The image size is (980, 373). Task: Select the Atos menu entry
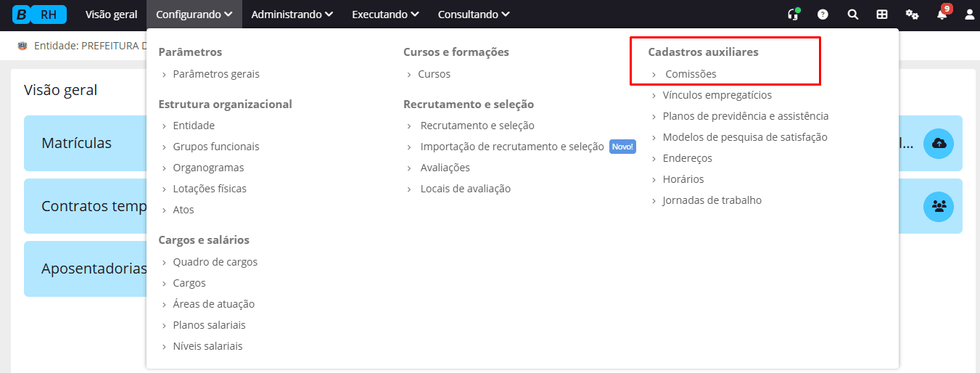coord(184,210)
